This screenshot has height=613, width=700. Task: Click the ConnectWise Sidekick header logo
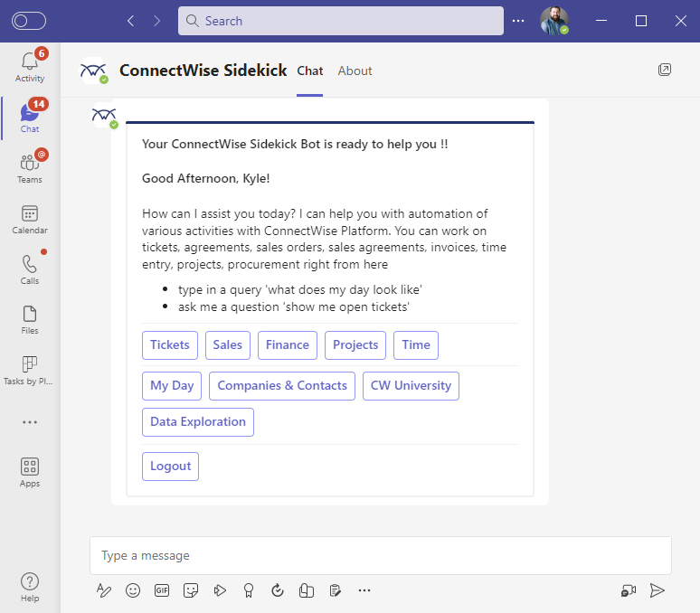(x=93, y=71)
